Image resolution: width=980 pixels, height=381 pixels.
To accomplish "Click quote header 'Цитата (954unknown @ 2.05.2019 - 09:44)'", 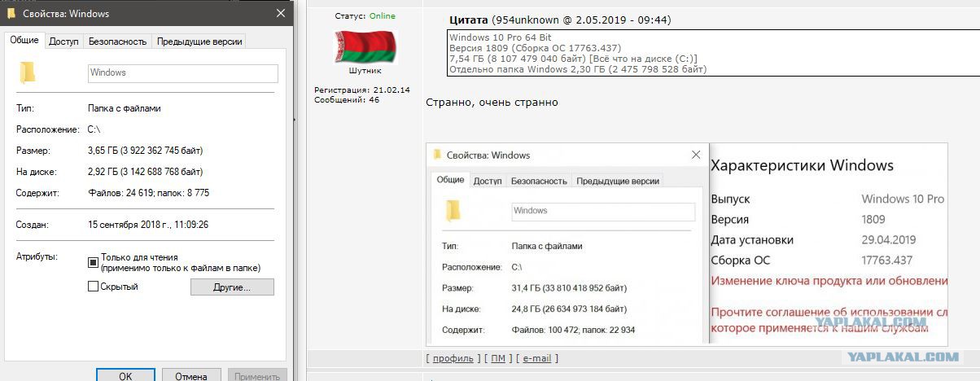I will [x=561, y=20].
